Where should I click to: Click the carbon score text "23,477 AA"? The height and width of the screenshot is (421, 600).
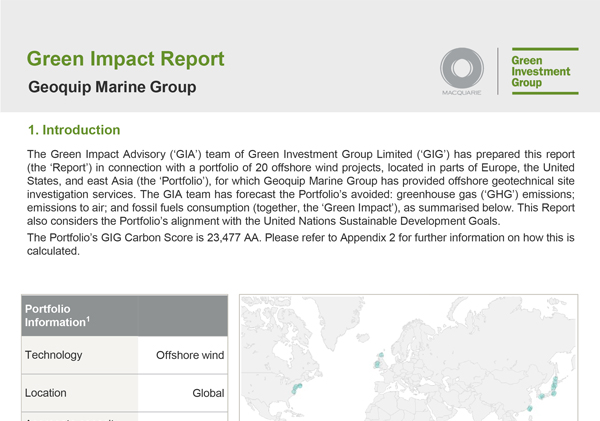point(233,238)
